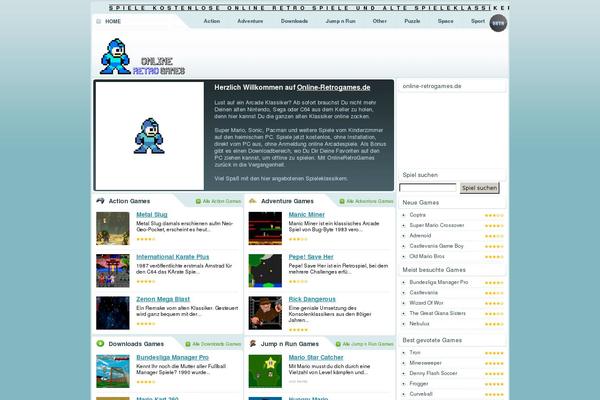Show Alle Action Games
600x400 pixels.
218,201
